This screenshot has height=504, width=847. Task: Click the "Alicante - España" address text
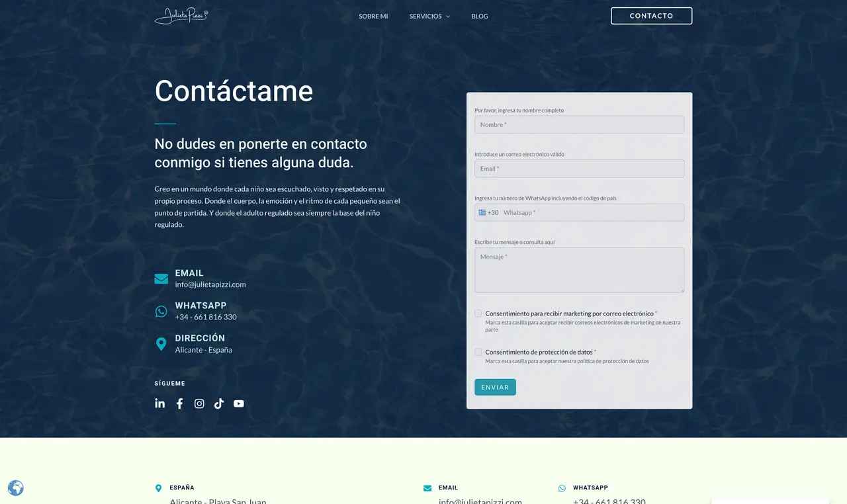[x=204, y=350]
